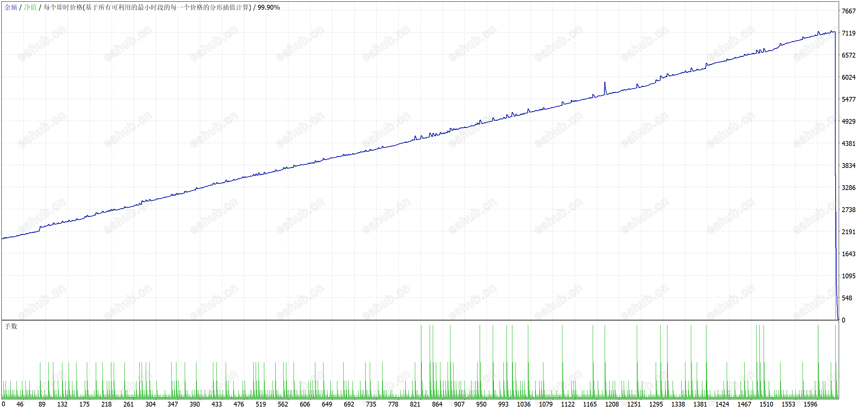This screenshot has width=868, height=409.
Task: Click the vertical balance crash at chart end
Action: pyautogui.click(x=835, y=155)
